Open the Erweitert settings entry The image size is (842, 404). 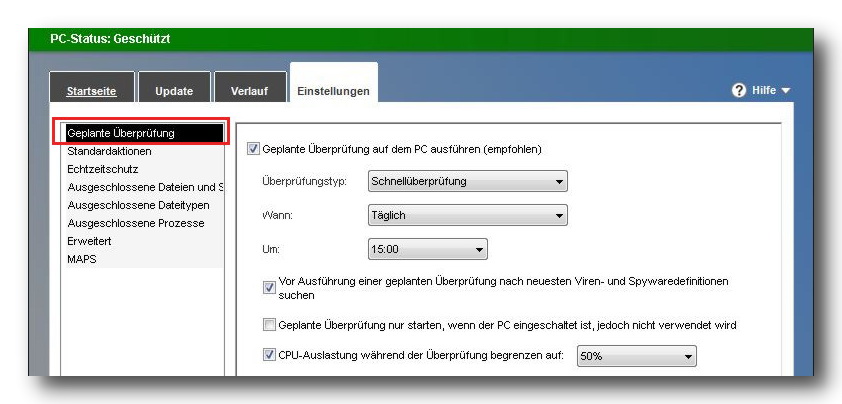pos(143,241)
